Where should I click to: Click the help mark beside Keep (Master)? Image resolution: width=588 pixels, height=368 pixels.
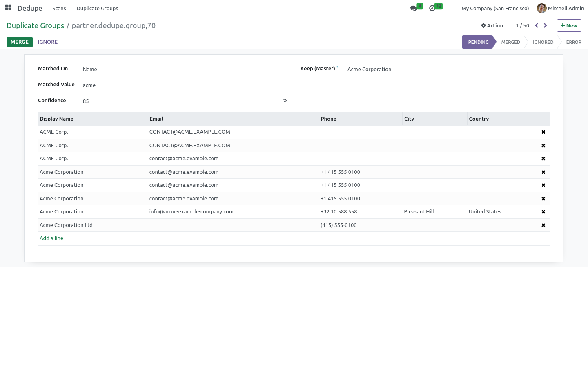tap(337, 67)
